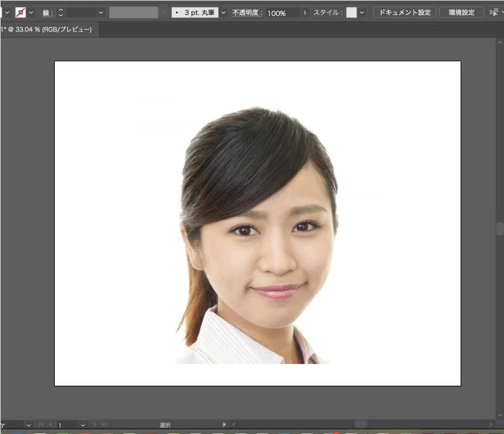Open the graphic style dropdown arrow
This screenshot has width=504, height=434.
click(x=362, y=12)
